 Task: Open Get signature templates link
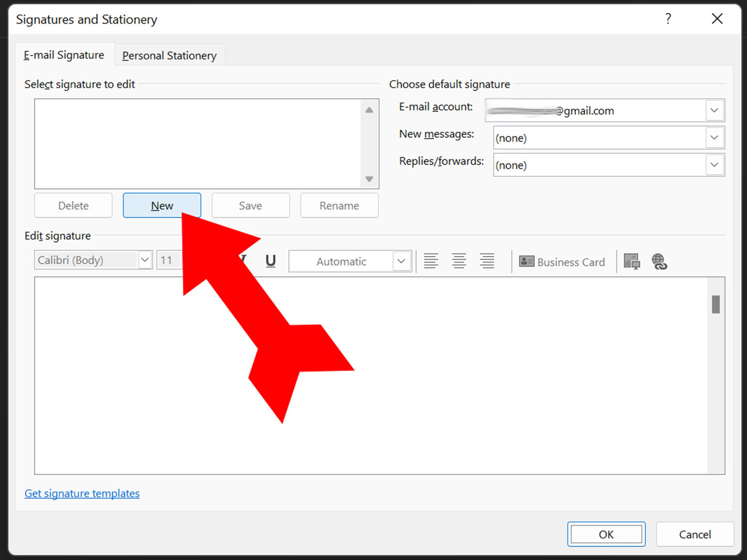click(82, 493)
